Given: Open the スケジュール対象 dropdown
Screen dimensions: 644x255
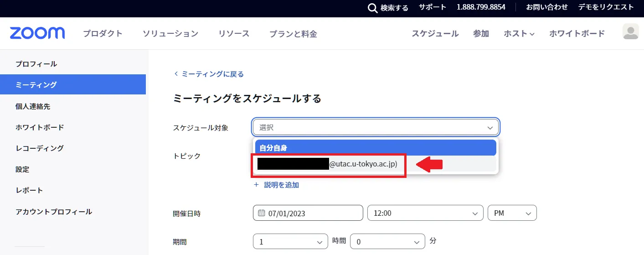Looking at the screenshot, I should click(376, 128).
